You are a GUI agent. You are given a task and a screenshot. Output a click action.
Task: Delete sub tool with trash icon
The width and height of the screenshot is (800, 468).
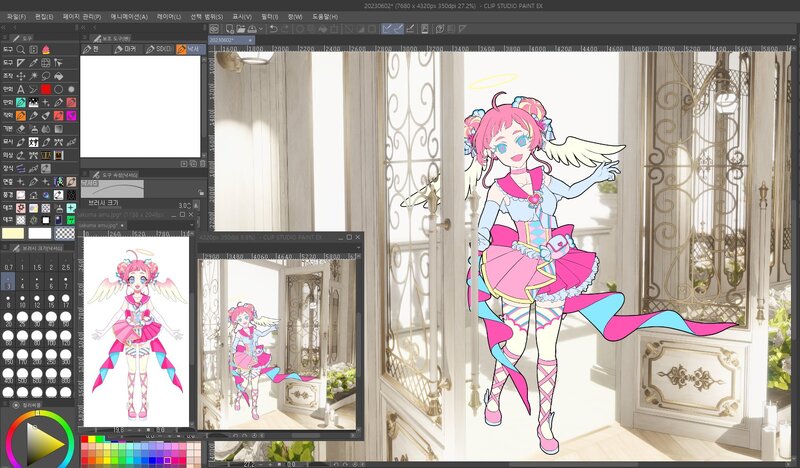coord(203,164)
